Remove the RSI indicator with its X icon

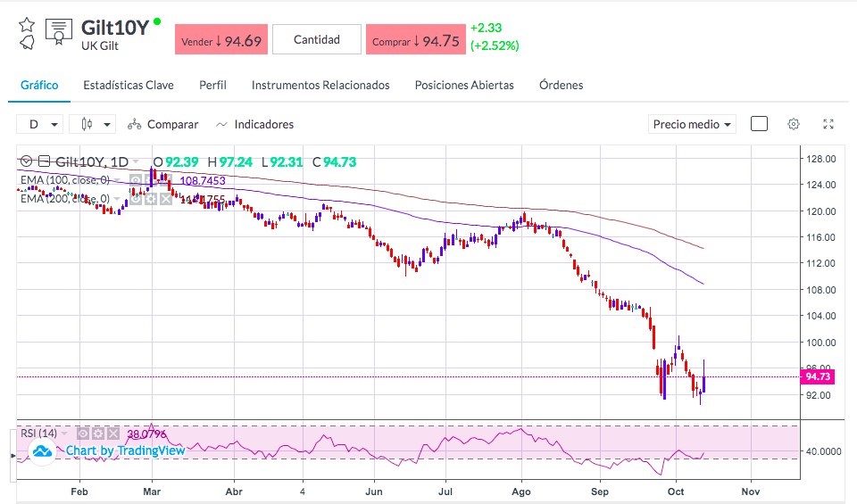coord(113,434)
